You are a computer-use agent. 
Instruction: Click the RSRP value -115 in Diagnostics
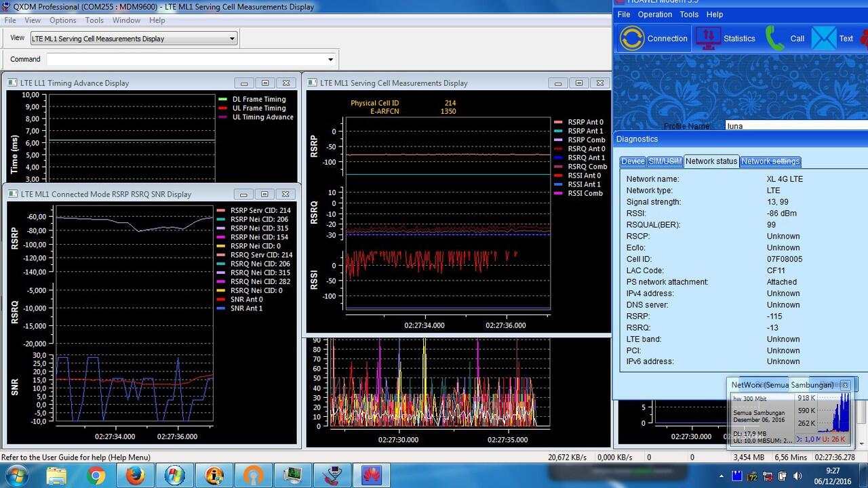click(x=774, y=317)
